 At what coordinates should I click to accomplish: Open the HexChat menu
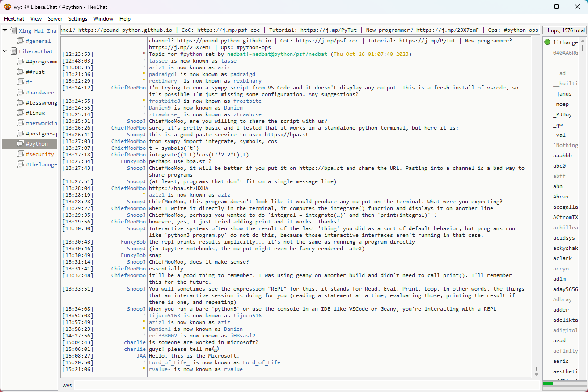point(14,19)
